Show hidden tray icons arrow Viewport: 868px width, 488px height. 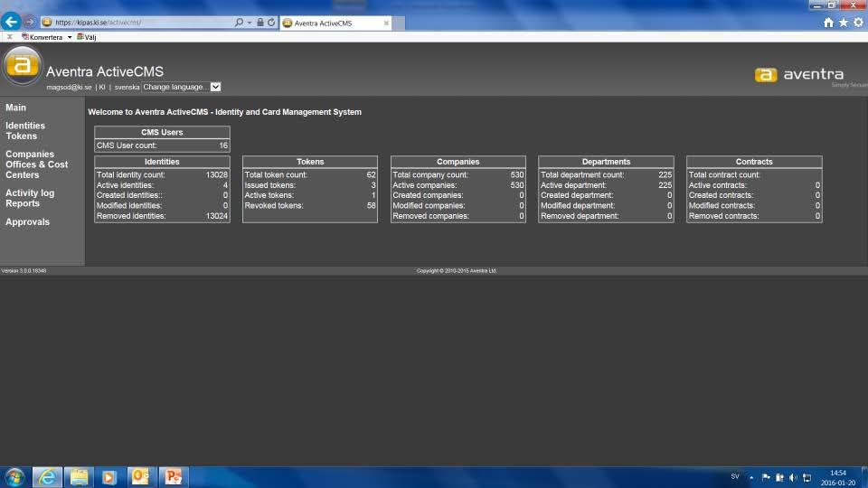point(751,477)
